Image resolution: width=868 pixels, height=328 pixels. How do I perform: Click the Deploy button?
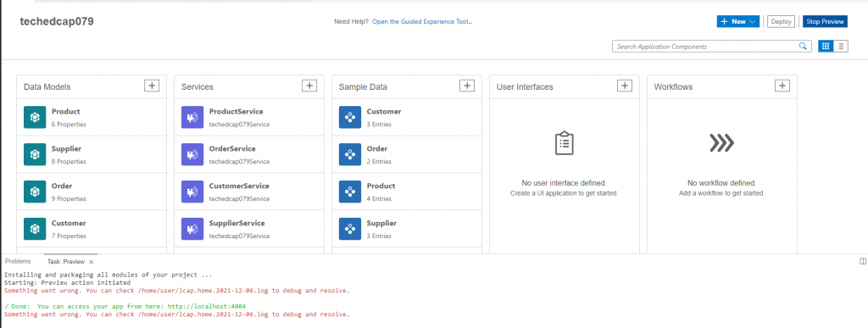click(781, 21)
